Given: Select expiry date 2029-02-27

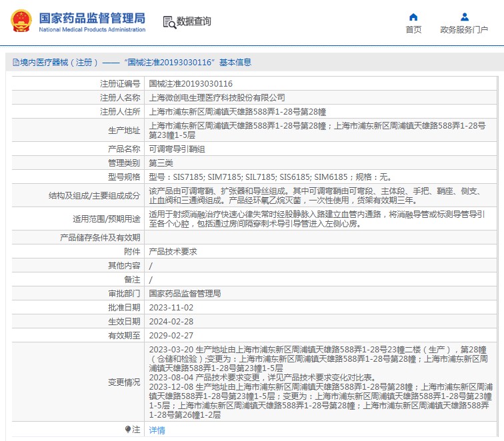Looking at the screenshot, I should click(x=171, y=336).
